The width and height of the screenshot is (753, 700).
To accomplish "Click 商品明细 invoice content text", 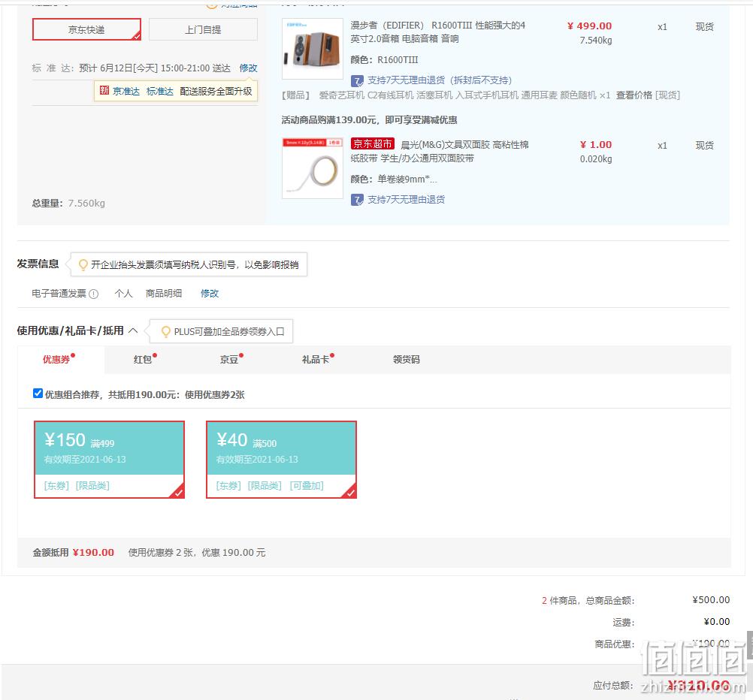I will pos(164,294).
